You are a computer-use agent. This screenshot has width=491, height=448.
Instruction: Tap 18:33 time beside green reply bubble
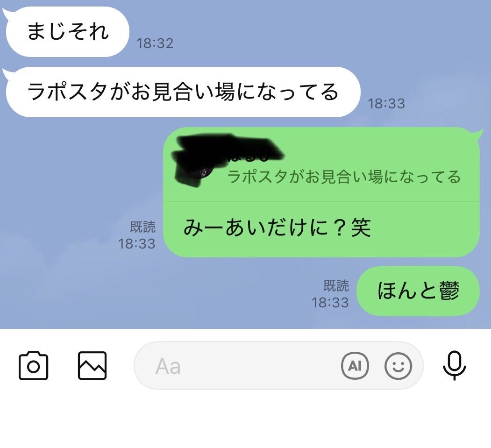[137, 244]
